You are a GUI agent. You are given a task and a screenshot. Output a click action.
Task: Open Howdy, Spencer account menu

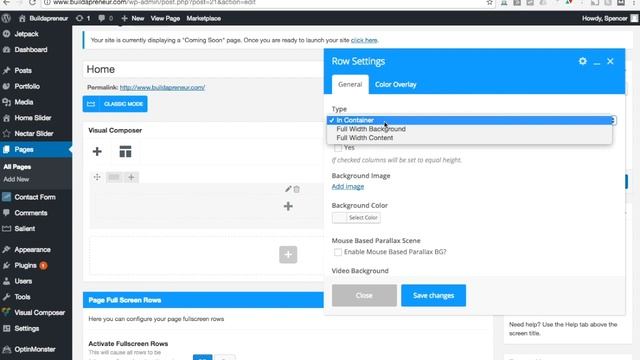tap(609, 18)
